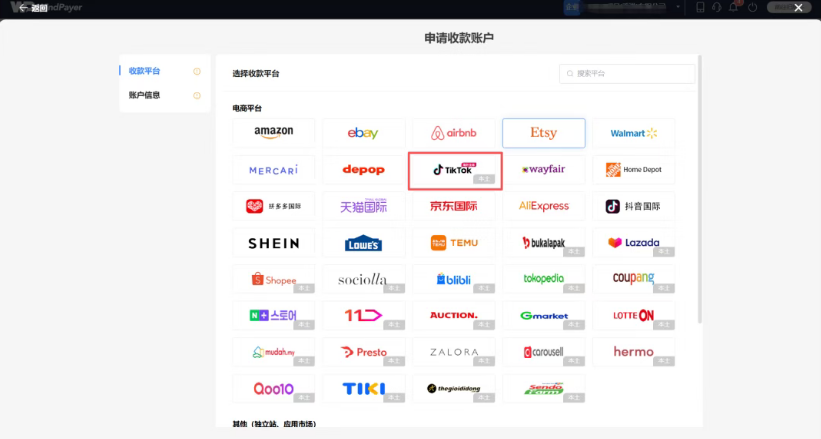Select the SHEIN platform tile
The height and width of the screenshot is (439, 821).
(x=274, y=243)
